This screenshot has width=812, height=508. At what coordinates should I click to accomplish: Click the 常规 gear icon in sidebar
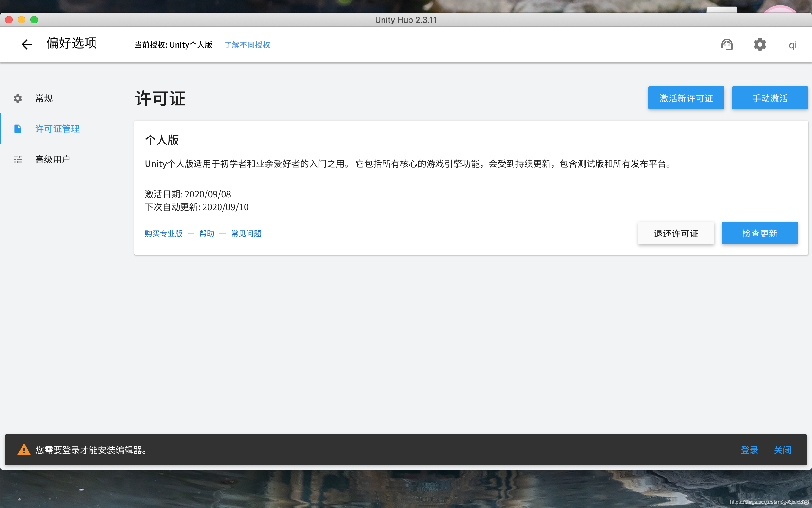click(18, 98)
